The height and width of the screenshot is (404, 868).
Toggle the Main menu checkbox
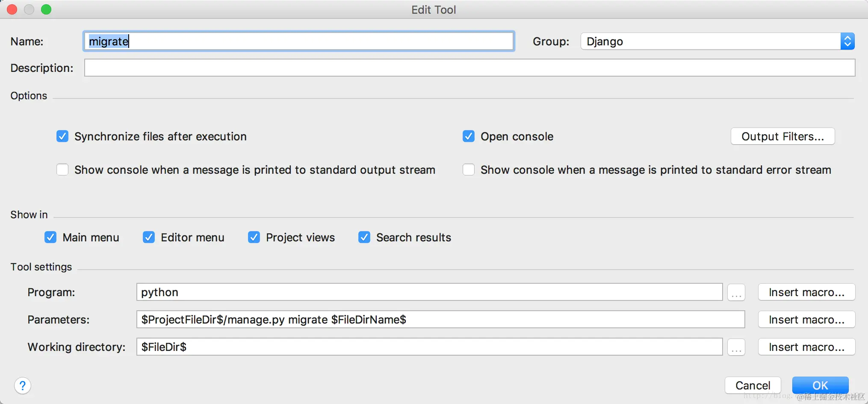pyautogui.click(x=50, y=238)
